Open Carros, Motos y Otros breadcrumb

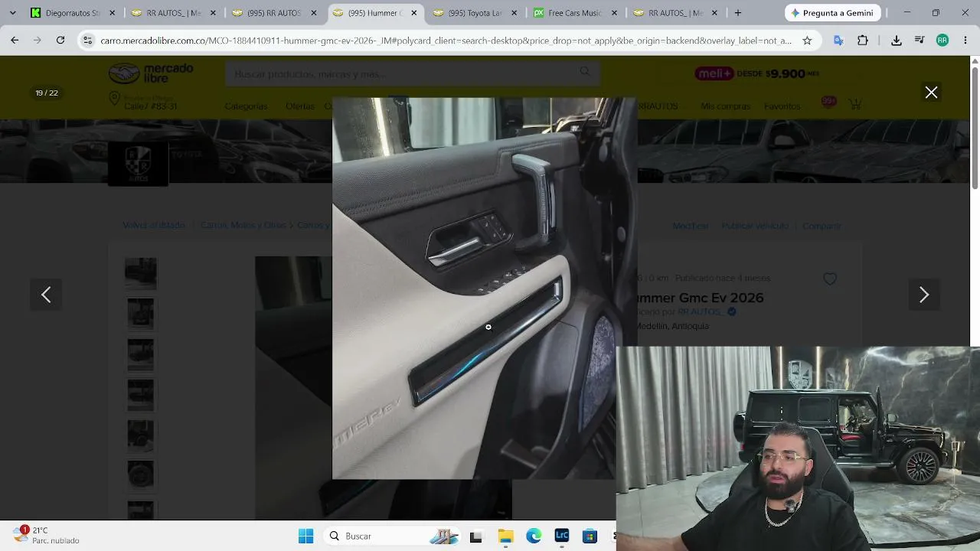click(x=243, y=226)
